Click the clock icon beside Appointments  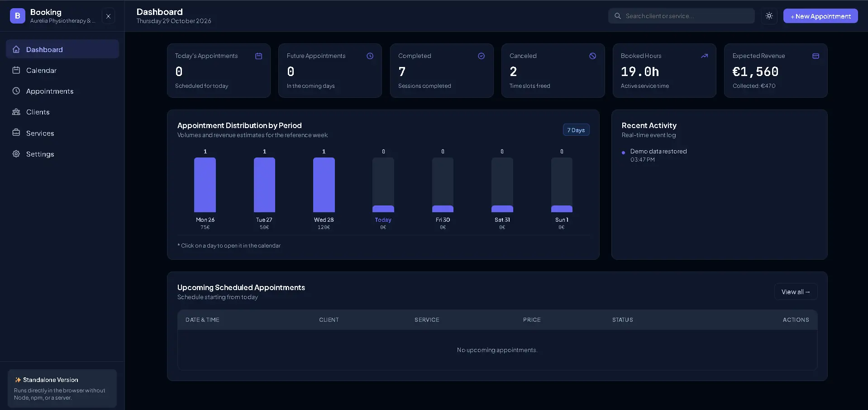click(16, 91)
